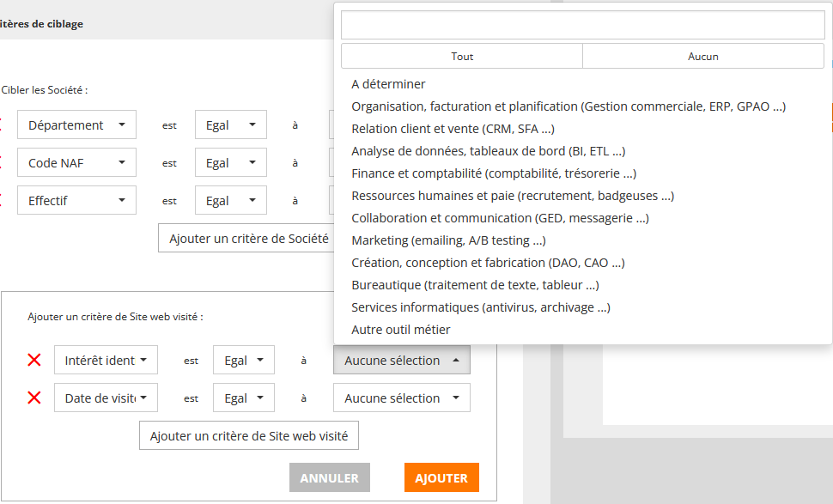The image size is (833, 504).
Task: Select Ressources humaines et paie option
Action: tap(512, 196)
